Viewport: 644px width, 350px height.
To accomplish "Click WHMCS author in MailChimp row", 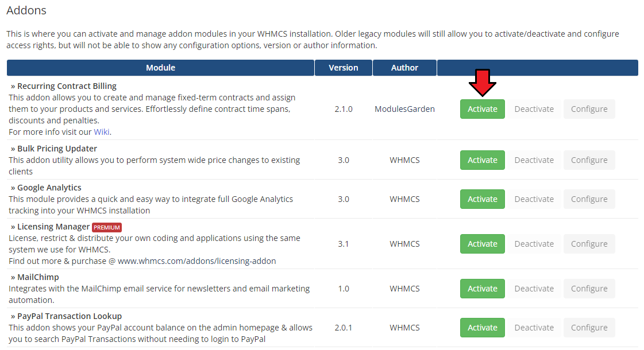I will pyautogui.click(x=404, y=289).
